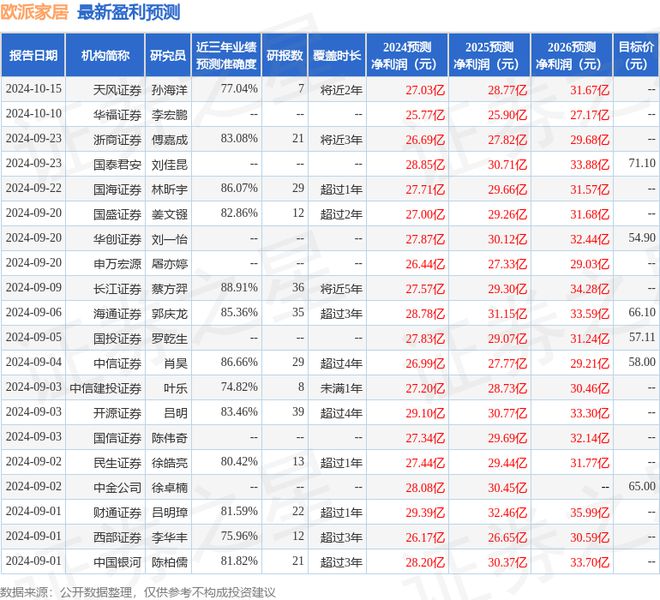Click the 33.70亿 forecast value
This screenshot has height=600, width=660.
pos(590,562)
